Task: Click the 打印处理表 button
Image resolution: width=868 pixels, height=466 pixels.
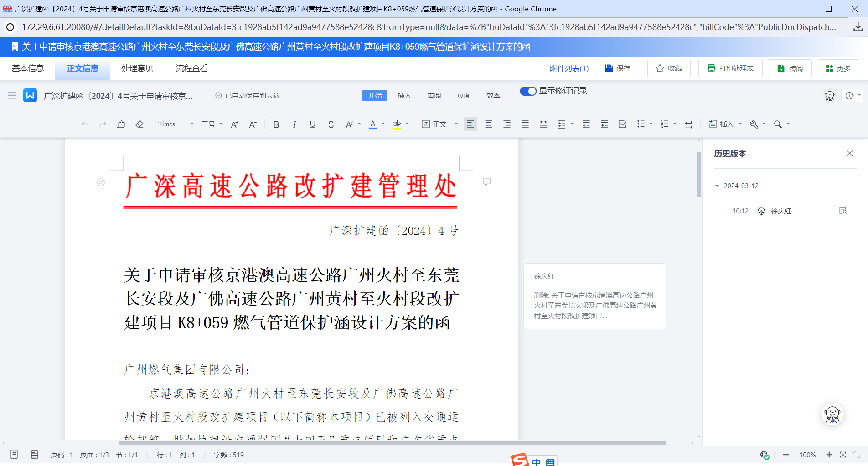Action: (730, 68)
